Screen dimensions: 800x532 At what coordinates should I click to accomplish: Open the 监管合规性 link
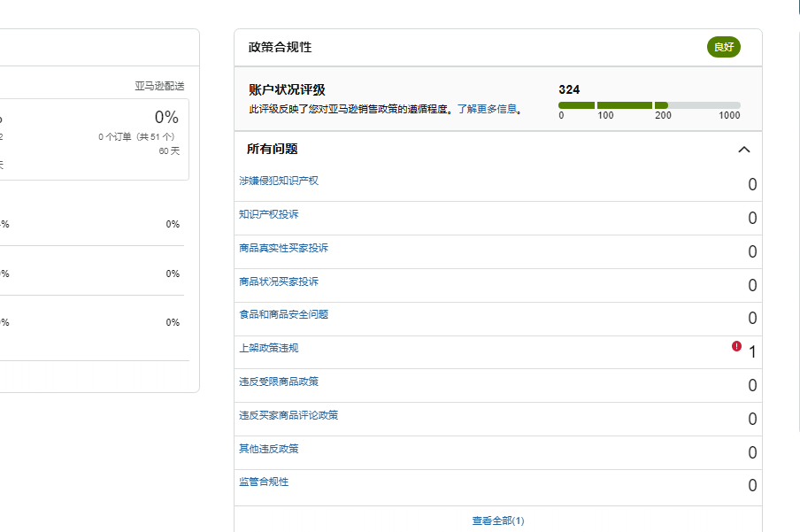263,482
